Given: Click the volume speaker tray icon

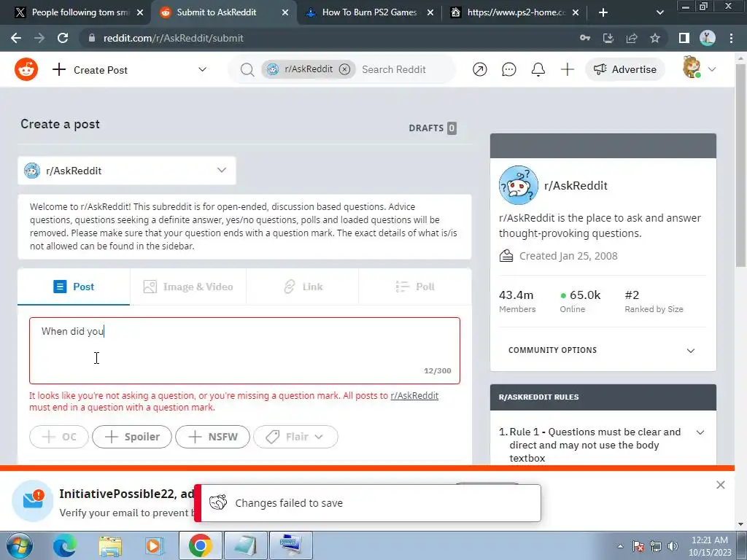Looking at the screenshot, I should [x=673, y=546].
